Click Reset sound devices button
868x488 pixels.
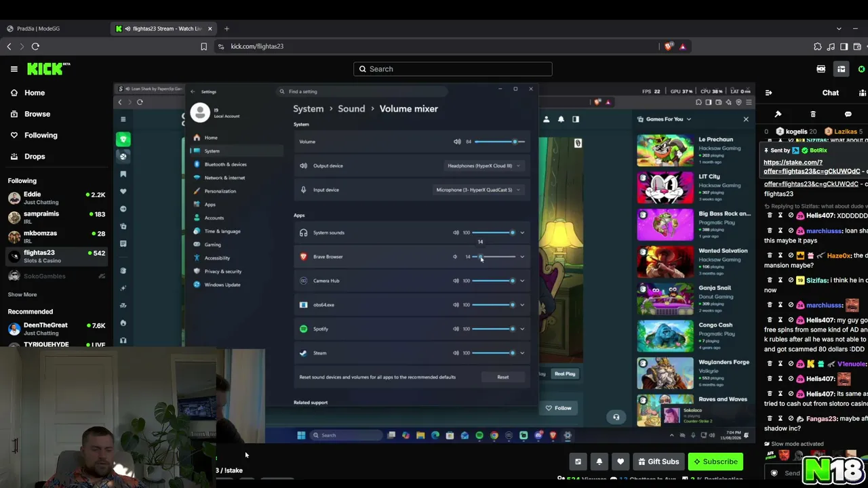tap(502, 377)
